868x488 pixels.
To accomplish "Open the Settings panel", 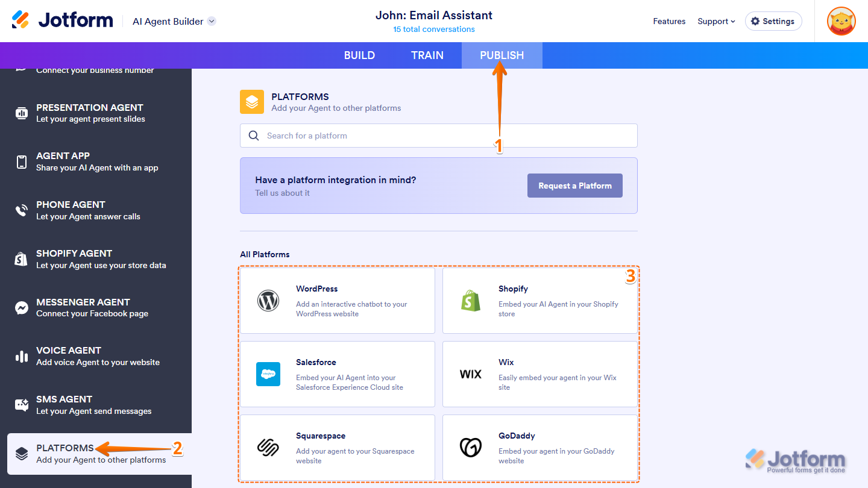I will click(773, 20).
